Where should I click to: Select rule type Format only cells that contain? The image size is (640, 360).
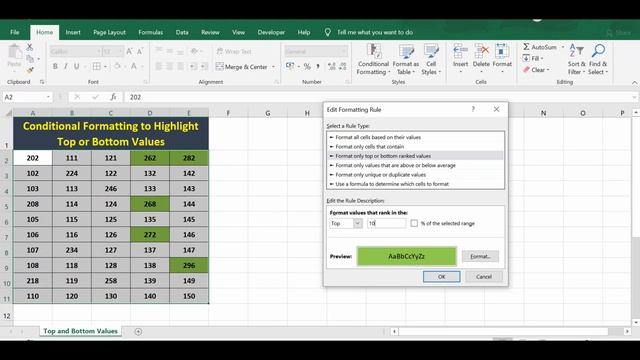[x=416, y=147]
